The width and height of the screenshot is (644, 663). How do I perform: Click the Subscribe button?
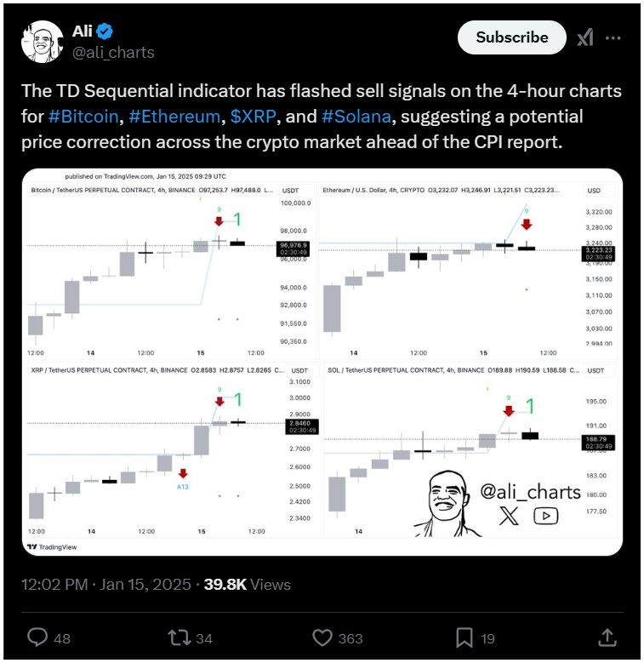[x=512, y=37]
